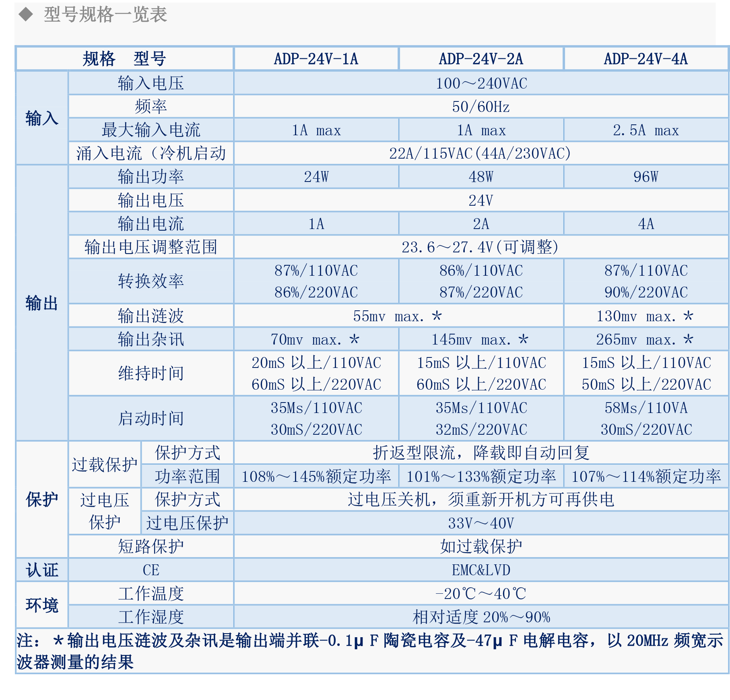Click the 24V output voltage value
This screenshot has height=700, width=730.
coord(481,200)
